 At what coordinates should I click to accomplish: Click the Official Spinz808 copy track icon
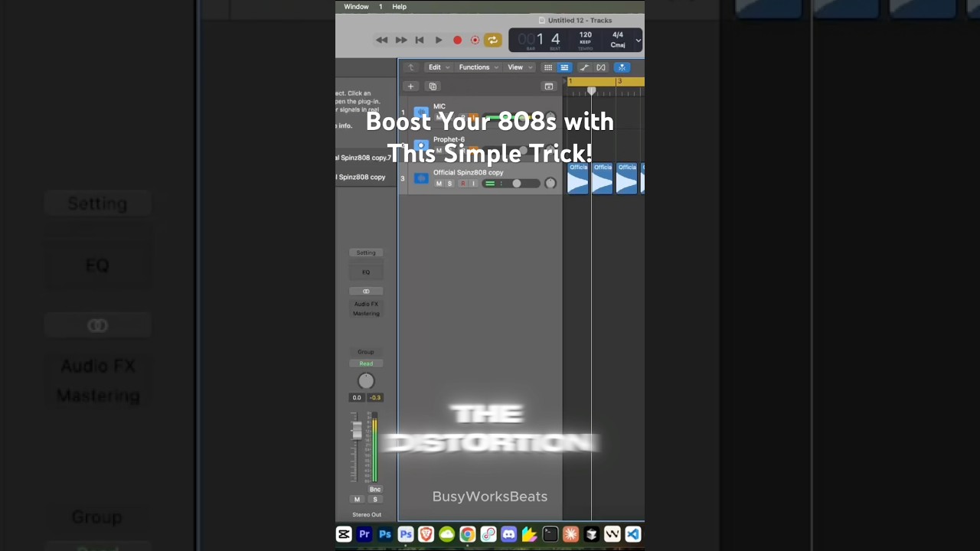tap(421, 178)
